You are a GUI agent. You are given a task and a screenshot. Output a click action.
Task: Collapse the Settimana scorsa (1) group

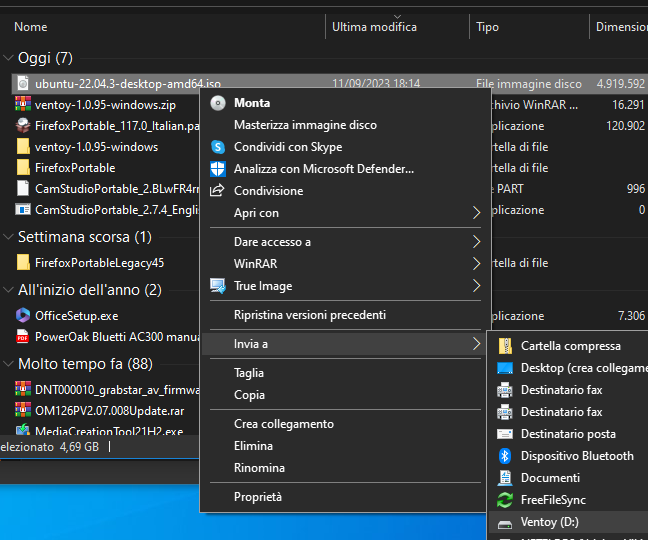point(8,237)
